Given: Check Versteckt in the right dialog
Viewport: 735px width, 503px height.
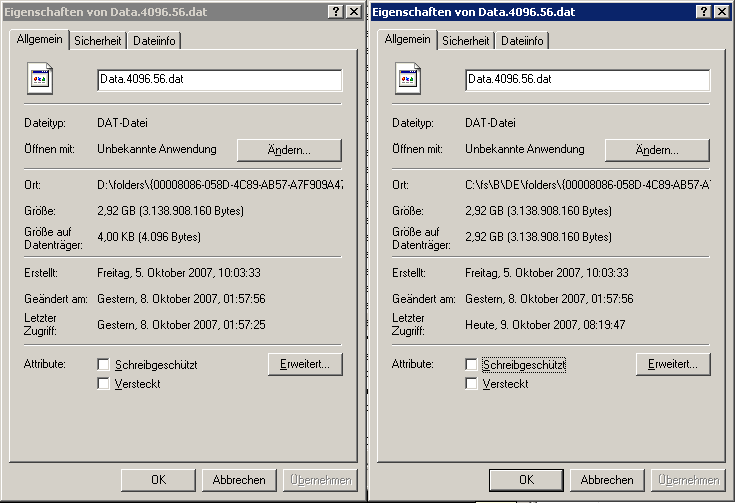Looking at the screenshot, I should click(x=472, y=384).
